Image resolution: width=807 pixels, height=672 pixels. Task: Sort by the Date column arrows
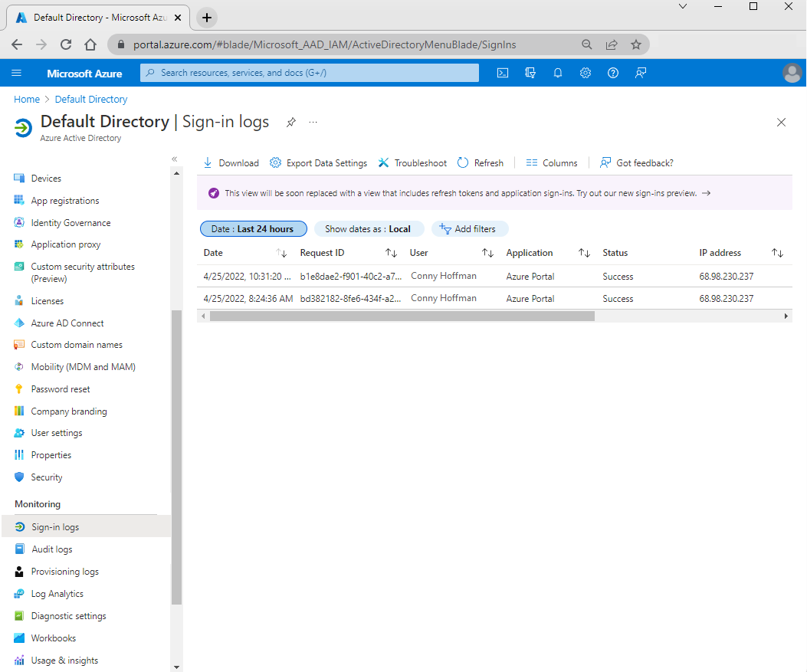tap(281, 253)
